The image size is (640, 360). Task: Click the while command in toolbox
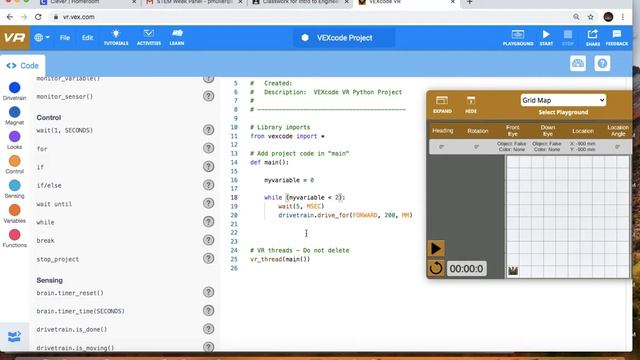pyautogui.click(x=45, y=222)
